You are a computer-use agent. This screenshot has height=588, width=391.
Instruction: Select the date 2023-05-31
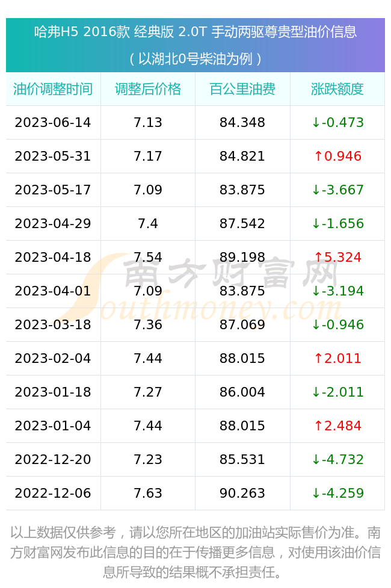(x=53, y=156)
